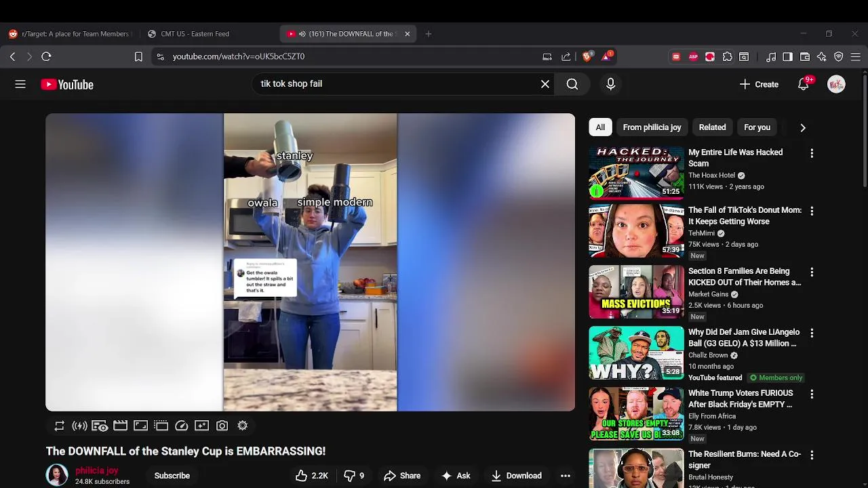Select the 'From philicia joy' chip

point(652,127)
